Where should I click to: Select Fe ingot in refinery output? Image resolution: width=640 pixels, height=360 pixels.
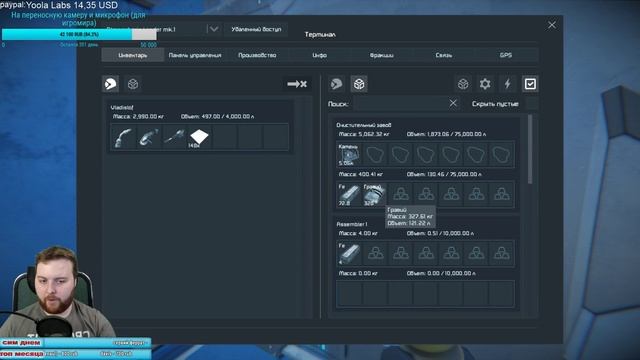click(349, 195)
